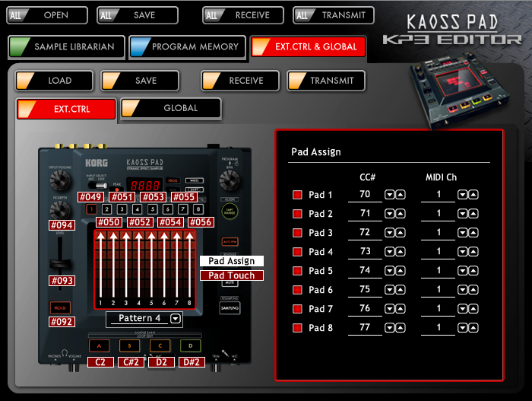Click the D2 sample bank note label

161,362
